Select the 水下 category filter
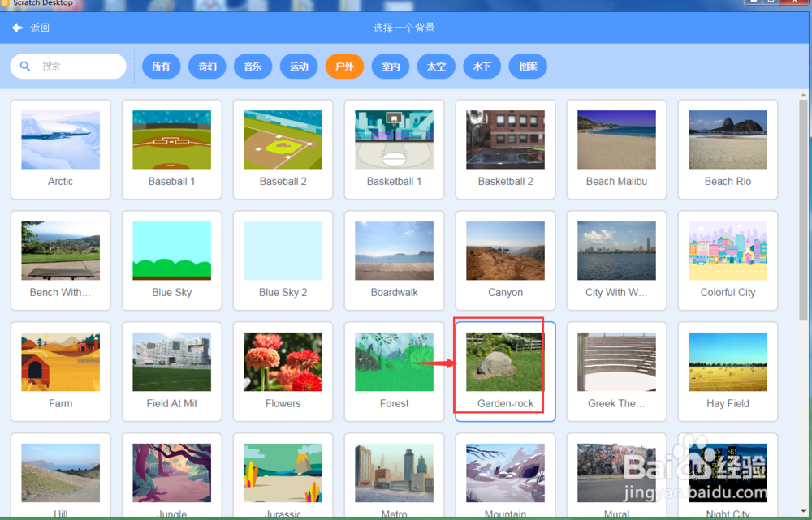Screen dimensions: 812x520 pyautogui.click(x=482, y=67)
